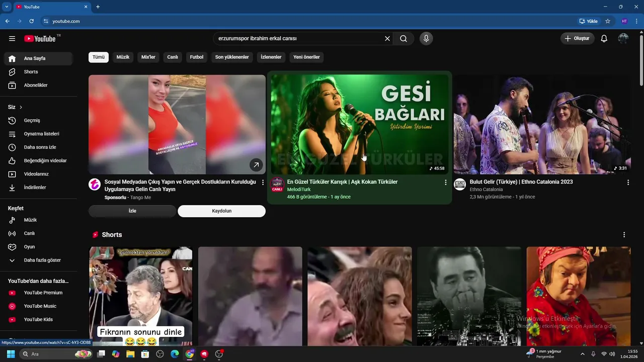Open Shorts from the sidebar
644x362 pixels.
pos(38,72)
